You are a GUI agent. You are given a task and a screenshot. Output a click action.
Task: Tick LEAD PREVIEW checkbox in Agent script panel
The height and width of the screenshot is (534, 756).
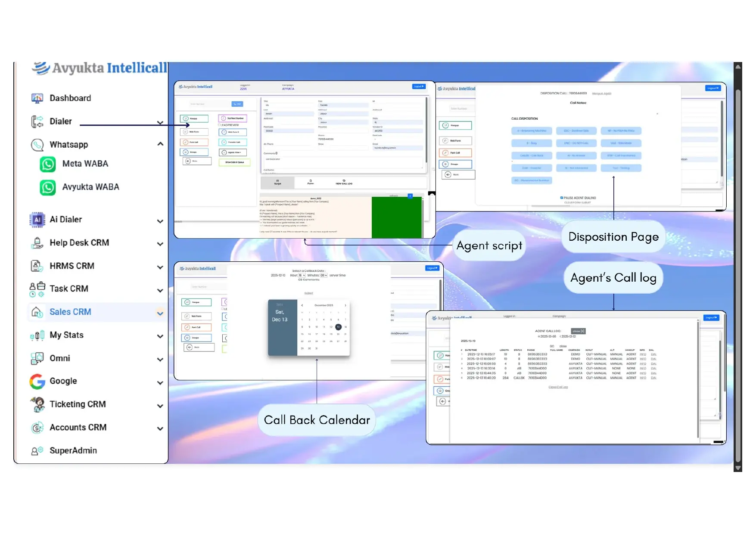pos(220,125)
